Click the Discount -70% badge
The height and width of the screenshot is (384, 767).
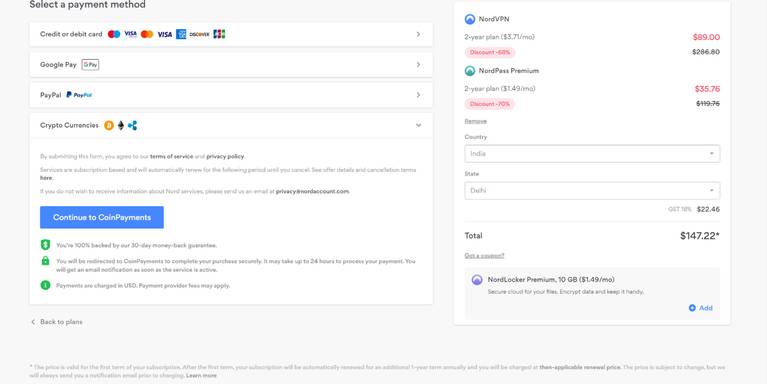(x=490, y=104)
